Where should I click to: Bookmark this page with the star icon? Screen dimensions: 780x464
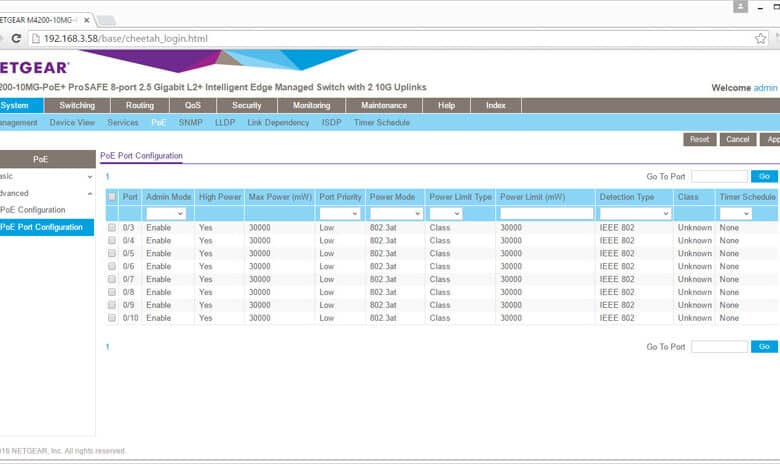pyautogui.click(x=760, y=38)
